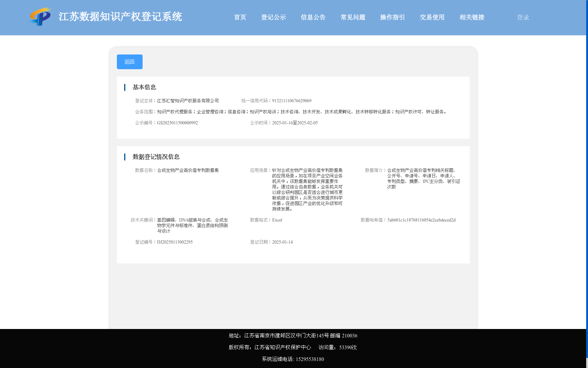Open the 登记公示 menu item
Image resolution: width=588 pixels, height=368 pixels.
[273, 17]
